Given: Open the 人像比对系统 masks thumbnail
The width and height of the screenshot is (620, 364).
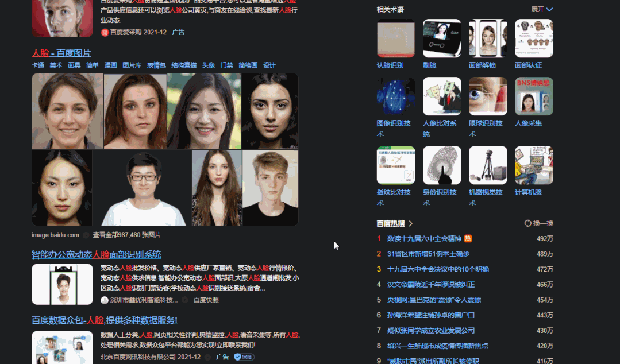Looking at the screenshot, I should [x=442, y=96].
